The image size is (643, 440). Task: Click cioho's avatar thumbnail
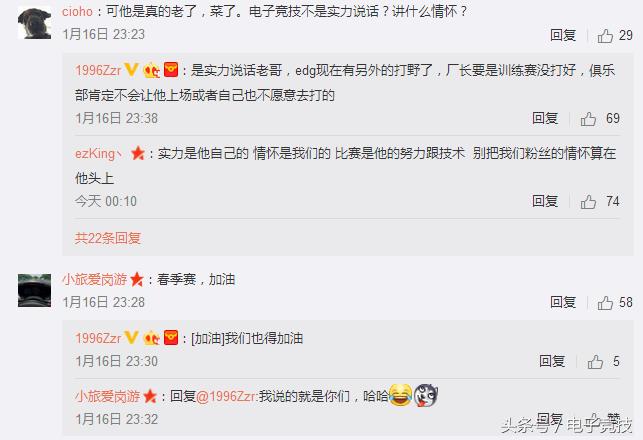[x=34, y=23]
